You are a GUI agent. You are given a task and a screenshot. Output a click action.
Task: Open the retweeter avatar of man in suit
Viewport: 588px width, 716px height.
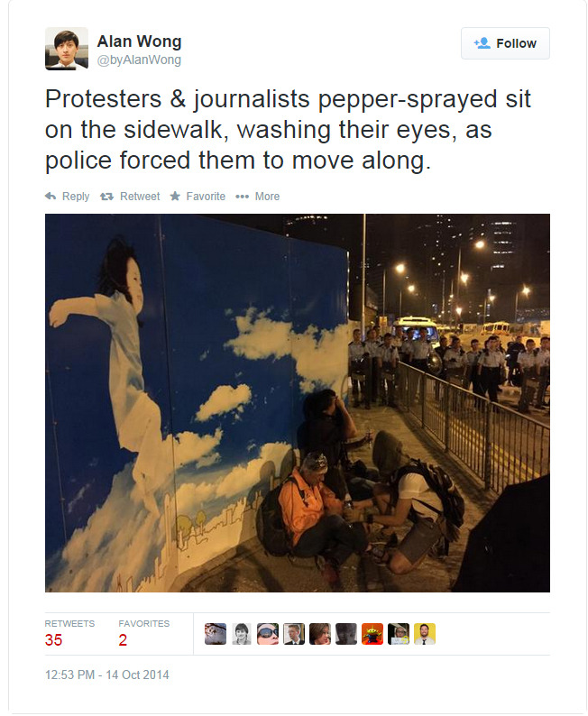point(294,634)
